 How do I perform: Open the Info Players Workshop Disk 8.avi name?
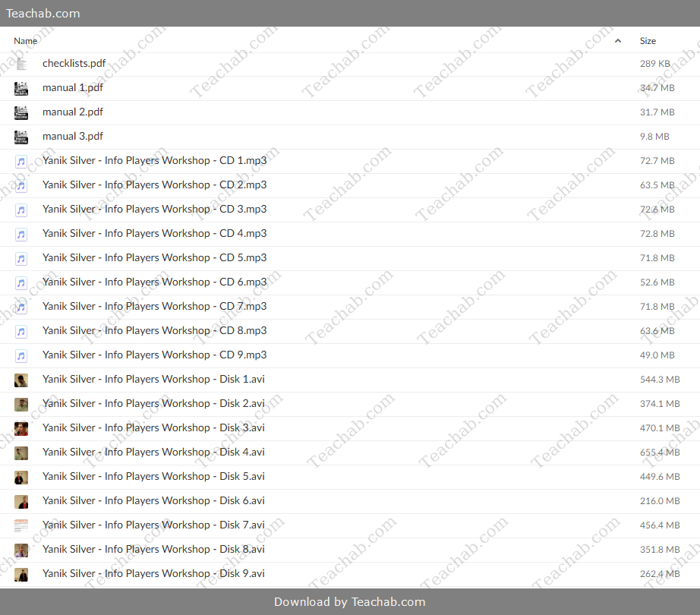153,550
